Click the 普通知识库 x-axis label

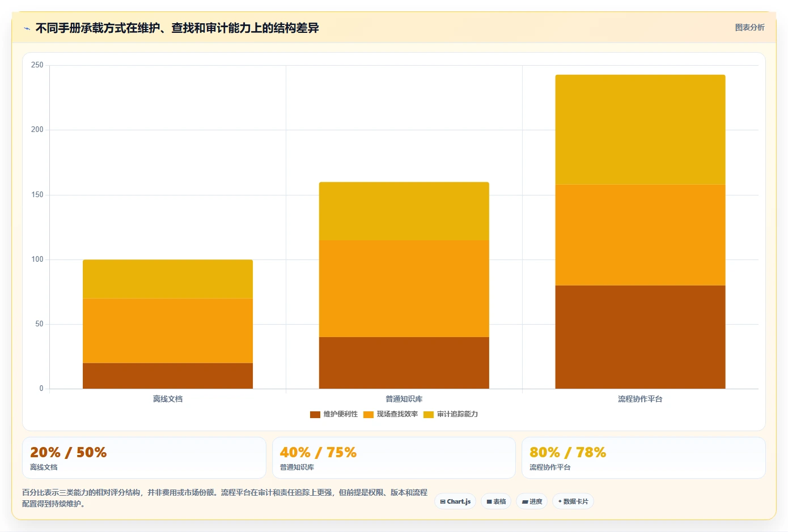[x=404, y=399]
